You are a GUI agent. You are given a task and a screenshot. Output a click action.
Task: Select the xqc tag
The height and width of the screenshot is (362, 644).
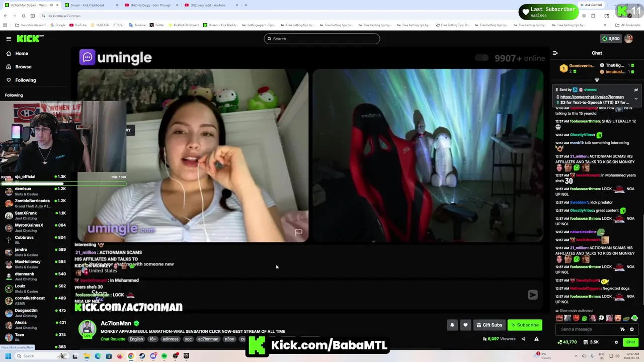pos(188,339)
